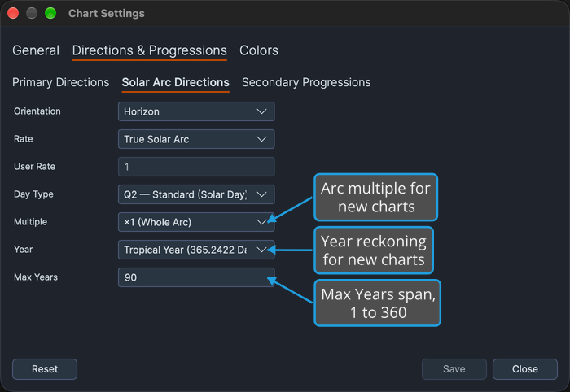Click the Close button
Viewport: 570px width, 392px height.
[525, 369]
